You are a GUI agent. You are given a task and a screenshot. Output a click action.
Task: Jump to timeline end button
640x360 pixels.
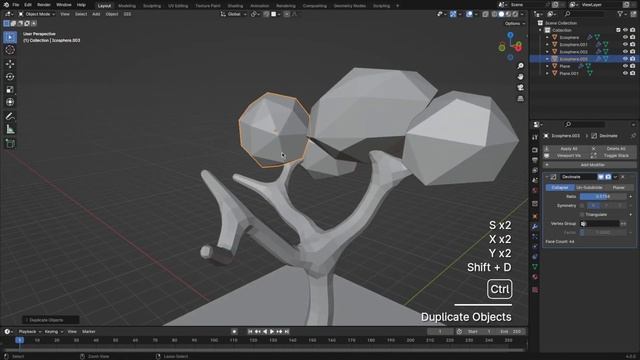click(x=287, y=332)
